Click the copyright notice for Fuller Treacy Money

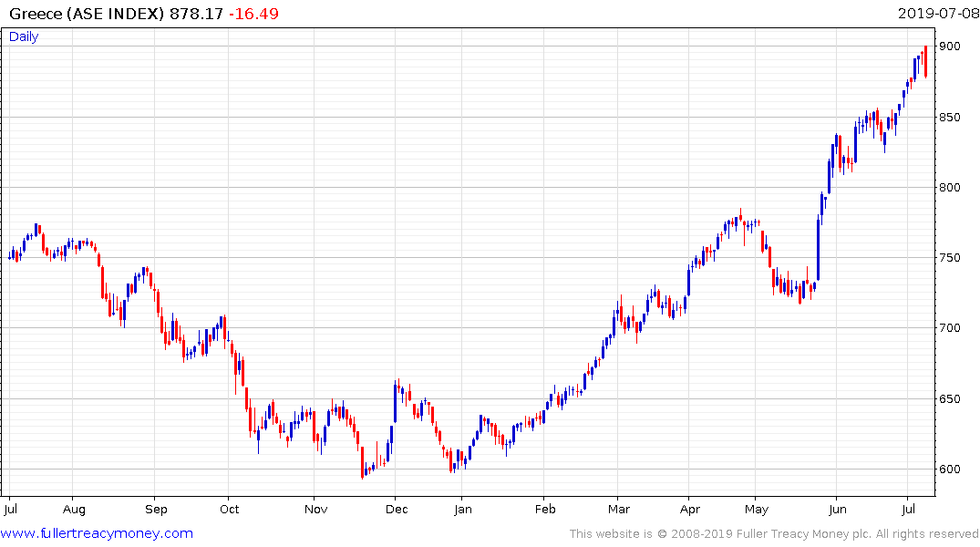tap(774, 534)
